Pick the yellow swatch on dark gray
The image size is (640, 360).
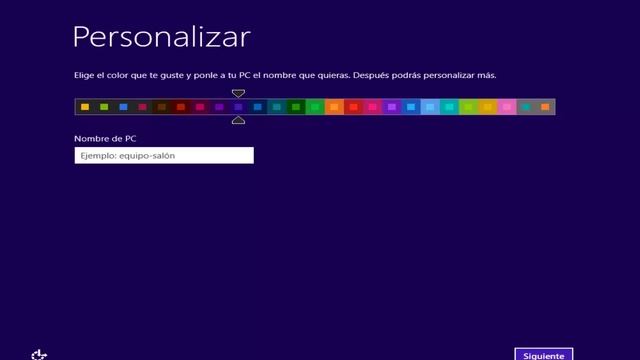point(85,107)
